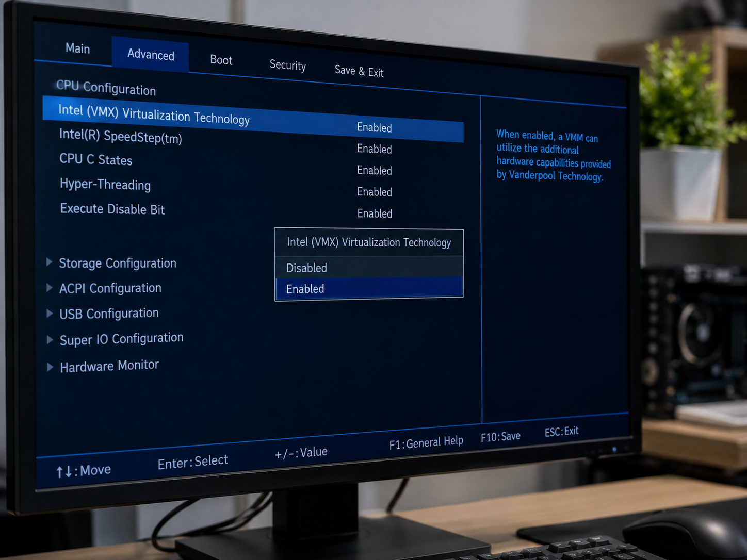Click the F10:Save hint

pyautogui.click(x=500, y=437)
